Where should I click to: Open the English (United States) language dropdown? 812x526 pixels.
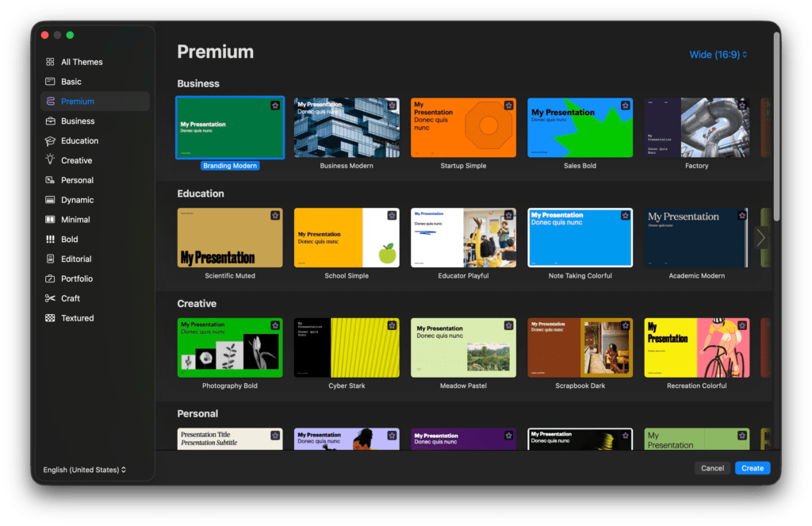(x=84, y=470)
